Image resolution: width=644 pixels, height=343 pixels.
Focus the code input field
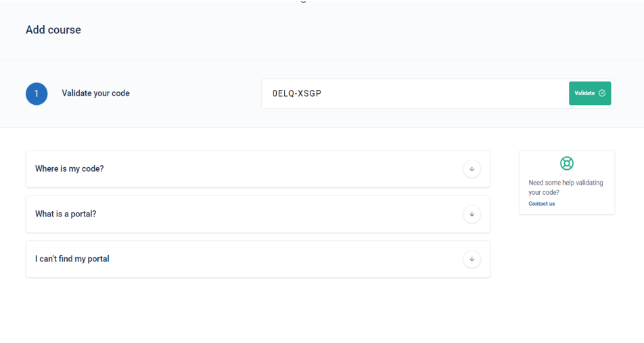pyautogui.click(x=415, y=93)
